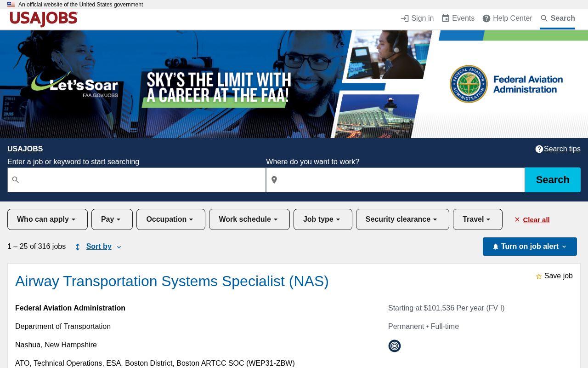Viewport: 588px width, 368px height.
Task: Open the Work schedule filter
Action: tap(249, 219)
